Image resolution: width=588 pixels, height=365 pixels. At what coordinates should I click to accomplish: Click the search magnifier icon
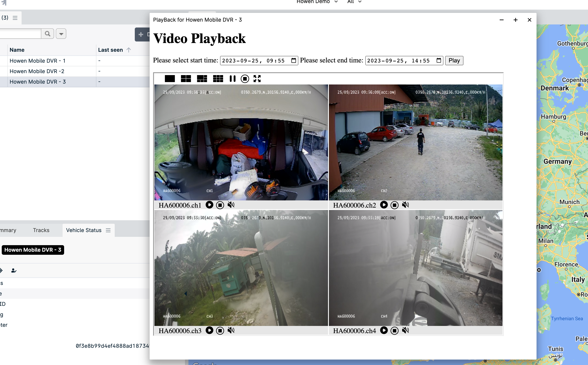tap(48, 34)
